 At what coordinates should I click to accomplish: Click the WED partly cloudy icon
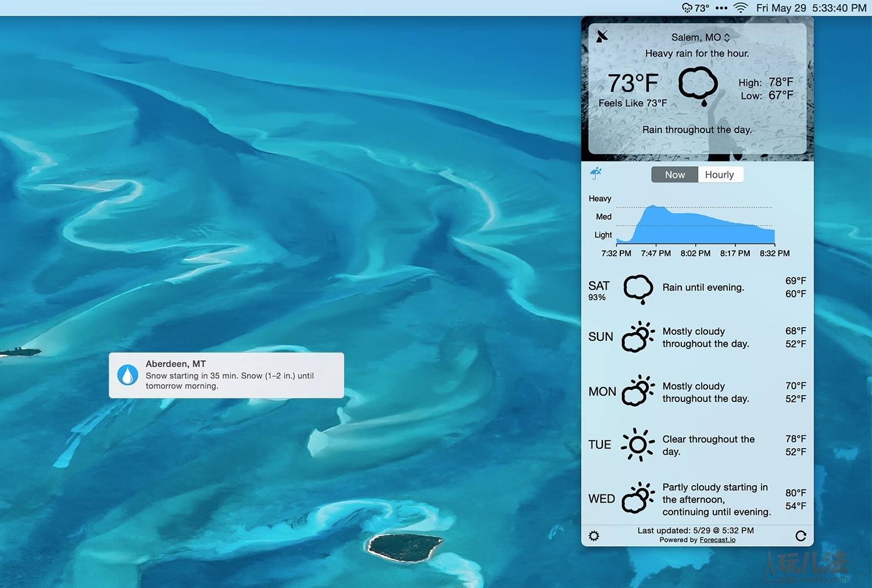pyautogui.click(x=638, y=498)
